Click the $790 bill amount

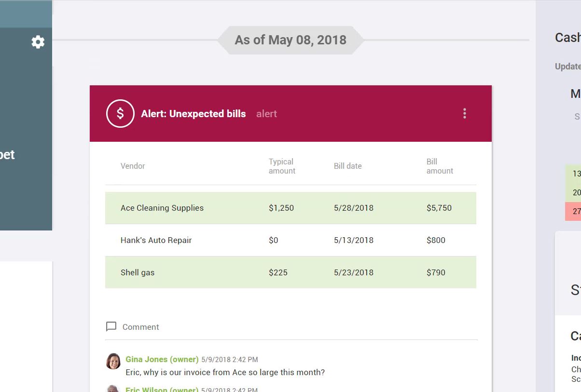click(x=436, y=272)
